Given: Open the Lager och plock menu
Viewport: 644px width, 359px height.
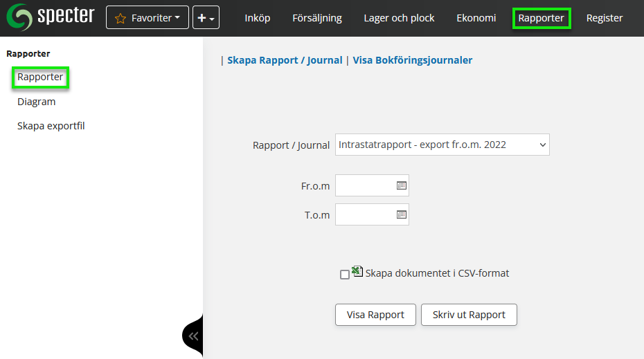Looking at the screenshot, I should pyautogui.click(x=399, y=18).
